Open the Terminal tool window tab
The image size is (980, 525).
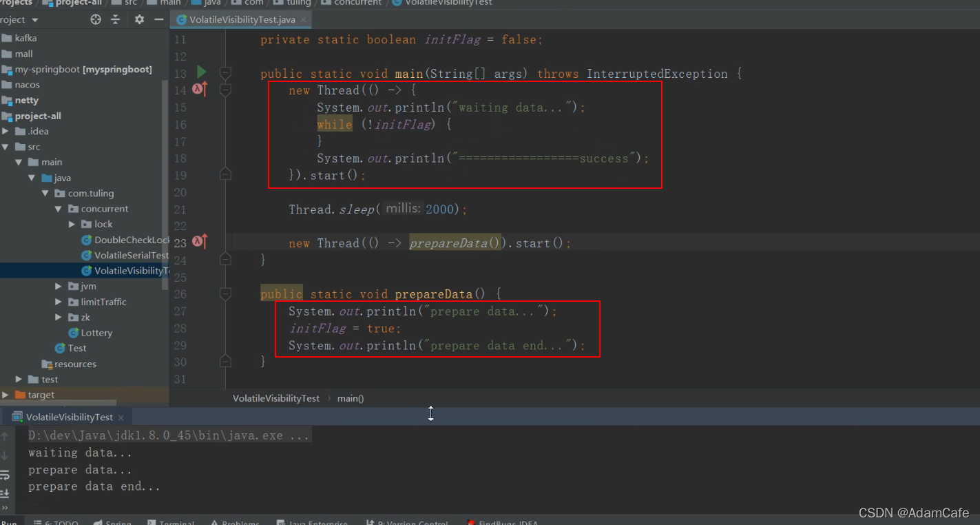click(171, 522)
